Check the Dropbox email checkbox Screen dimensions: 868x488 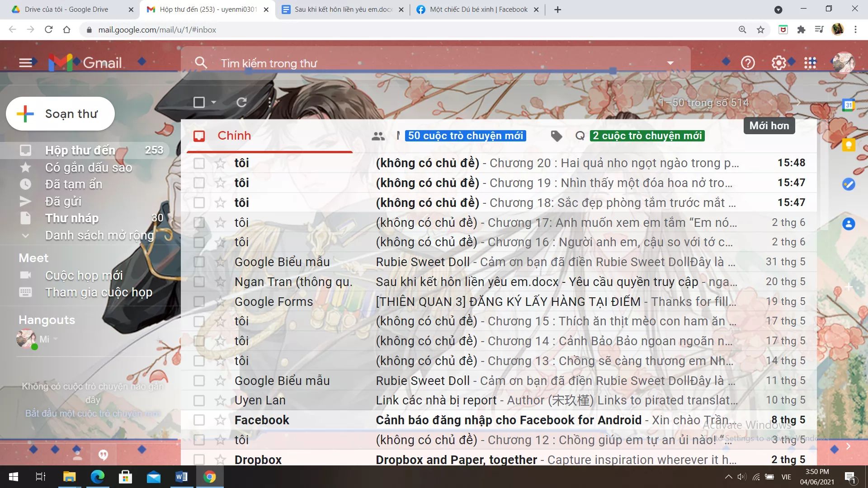199,460
